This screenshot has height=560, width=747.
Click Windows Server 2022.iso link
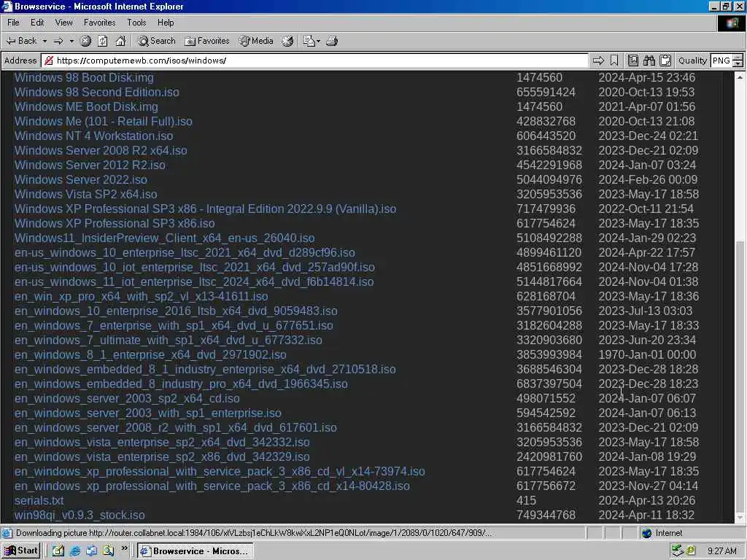click(x=80, y=180)
